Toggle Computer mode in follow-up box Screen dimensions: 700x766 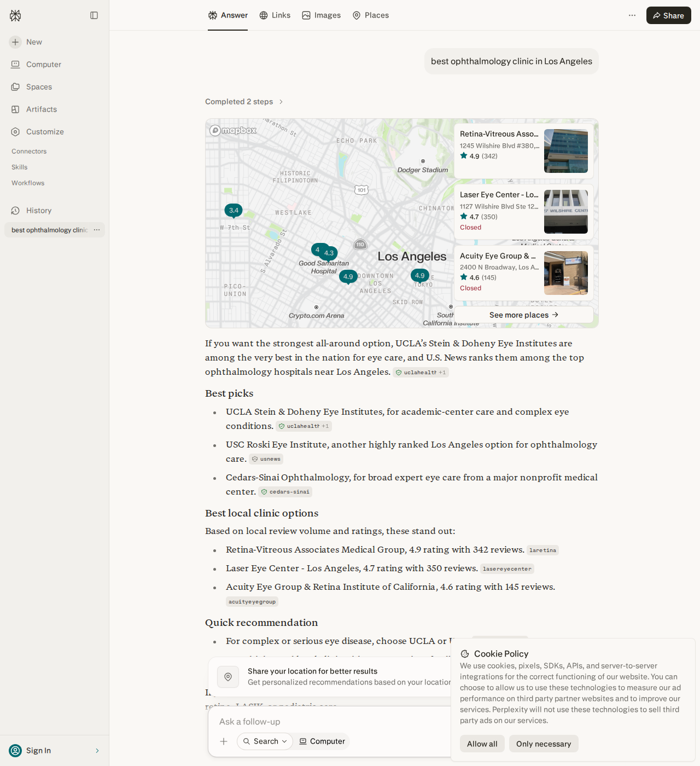click(322, 741)
